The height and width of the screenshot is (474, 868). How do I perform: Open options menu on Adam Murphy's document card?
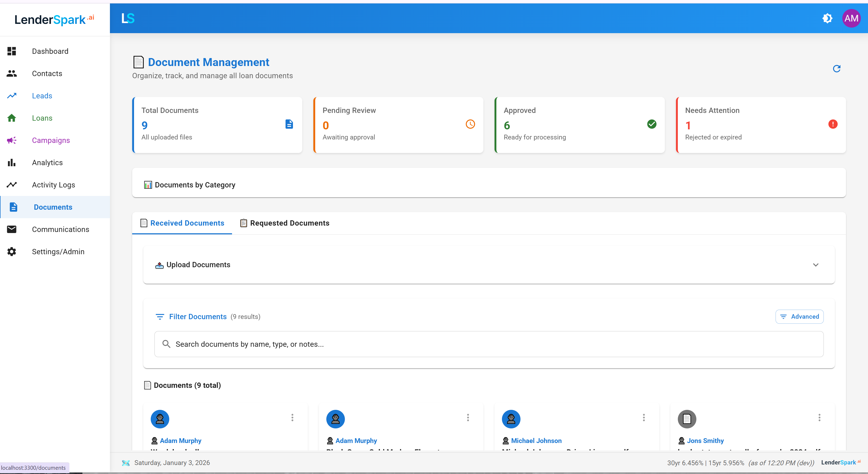coord(292,418)
